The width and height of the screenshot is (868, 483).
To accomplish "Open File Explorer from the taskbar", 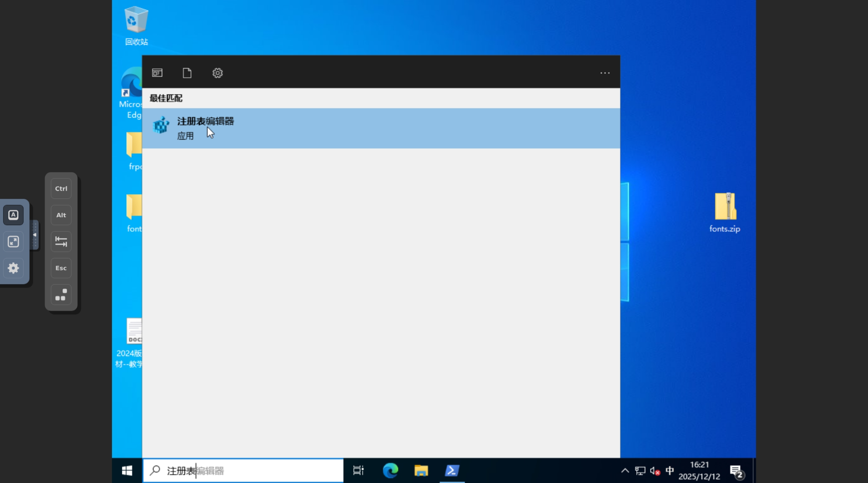I will tap(421, 471).
